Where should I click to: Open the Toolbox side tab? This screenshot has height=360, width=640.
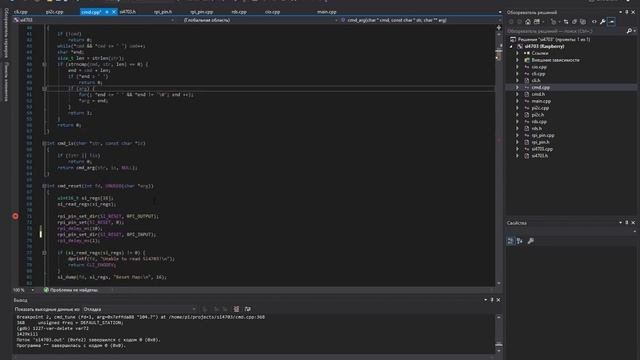[x=6, y=82]
